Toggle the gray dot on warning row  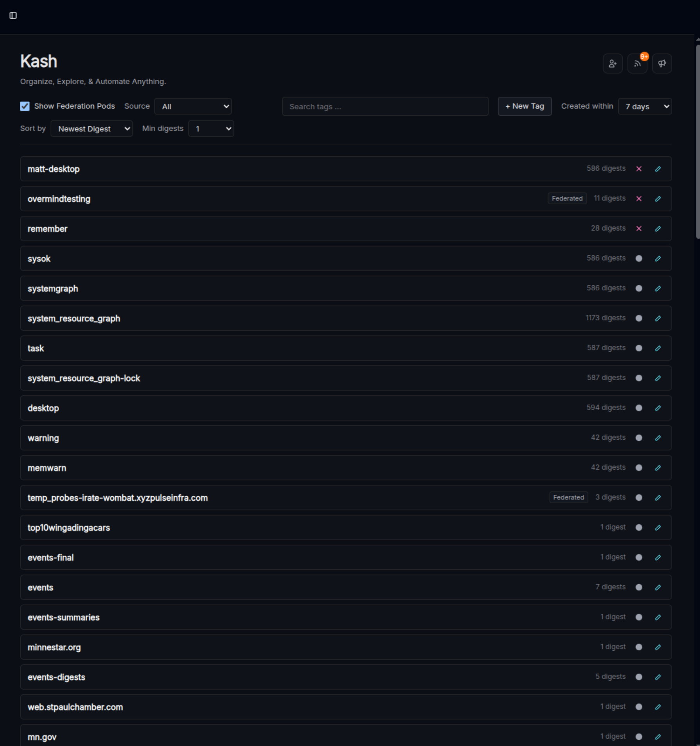(x=639, y=438)
